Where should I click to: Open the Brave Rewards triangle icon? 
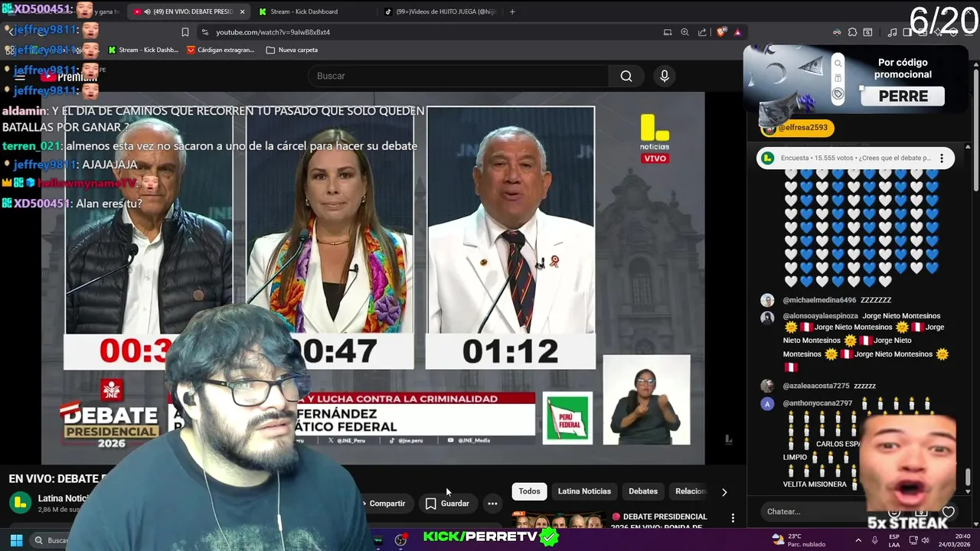coord(737,32)
